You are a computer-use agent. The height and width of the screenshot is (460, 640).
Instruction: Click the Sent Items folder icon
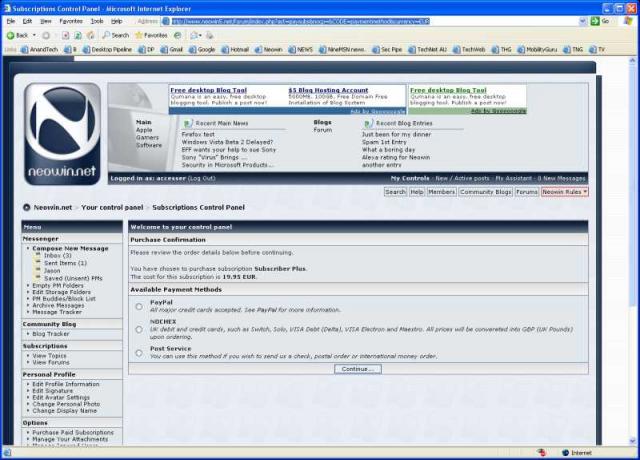(x=37, y=262)
